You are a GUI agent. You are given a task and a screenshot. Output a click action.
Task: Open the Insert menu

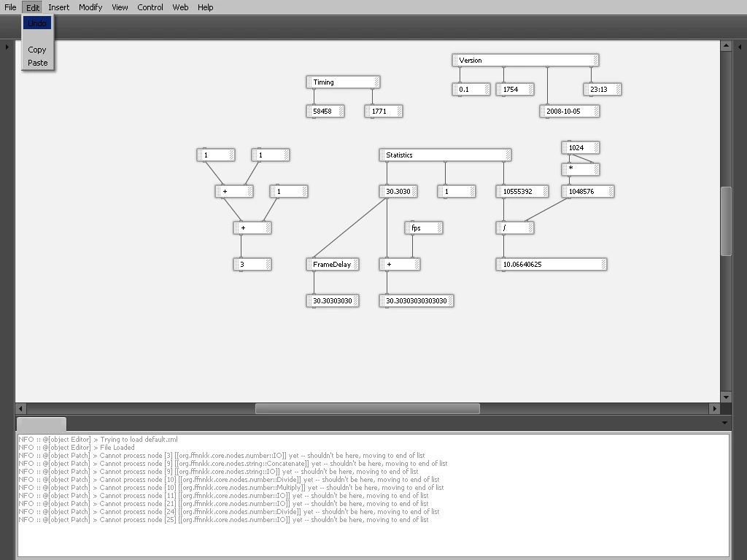[58, 7]
